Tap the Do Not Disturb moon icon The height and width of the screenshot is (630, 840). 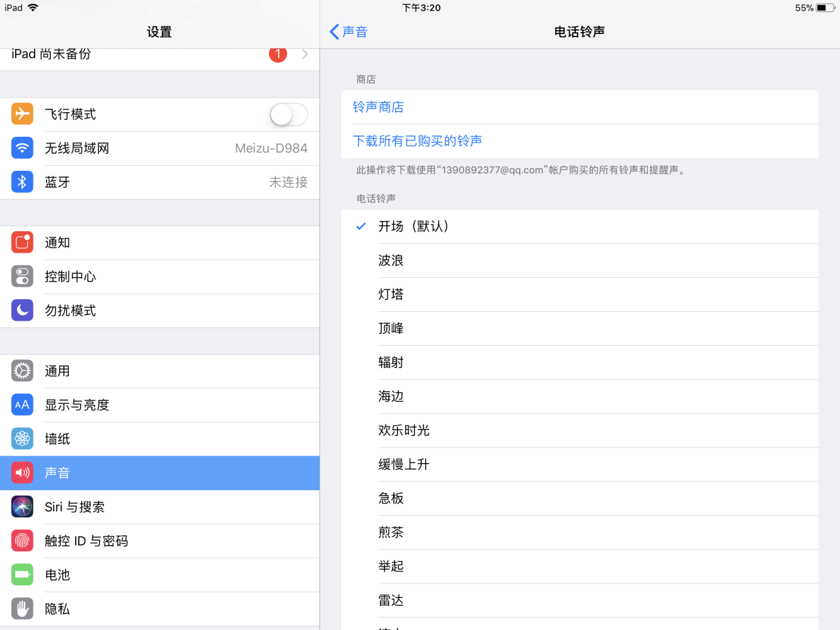pos(22,311)
